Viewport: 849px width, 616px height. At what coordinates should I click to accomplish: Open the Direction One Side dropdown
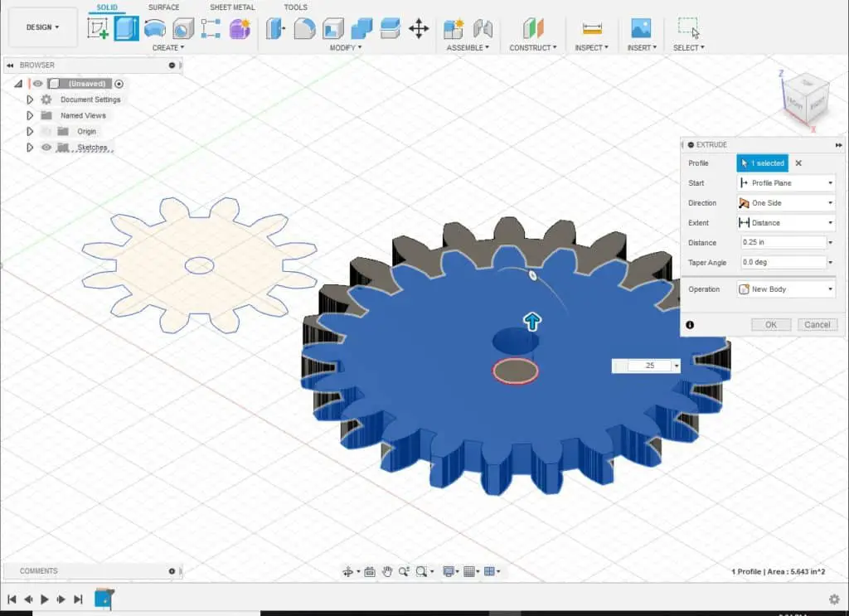point(786,203)
